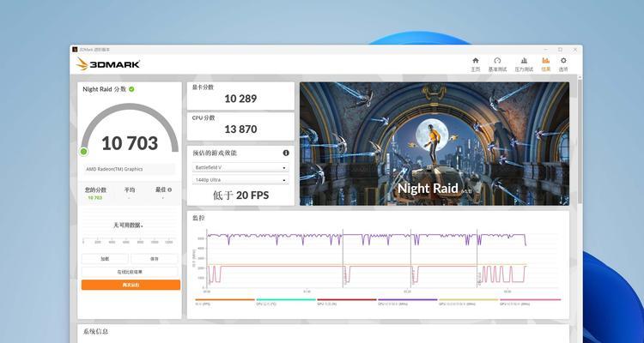The height and width of the screenshot is (343, 644).
Task: Toggle the pink GPU clock legend series
Action: 530,302
